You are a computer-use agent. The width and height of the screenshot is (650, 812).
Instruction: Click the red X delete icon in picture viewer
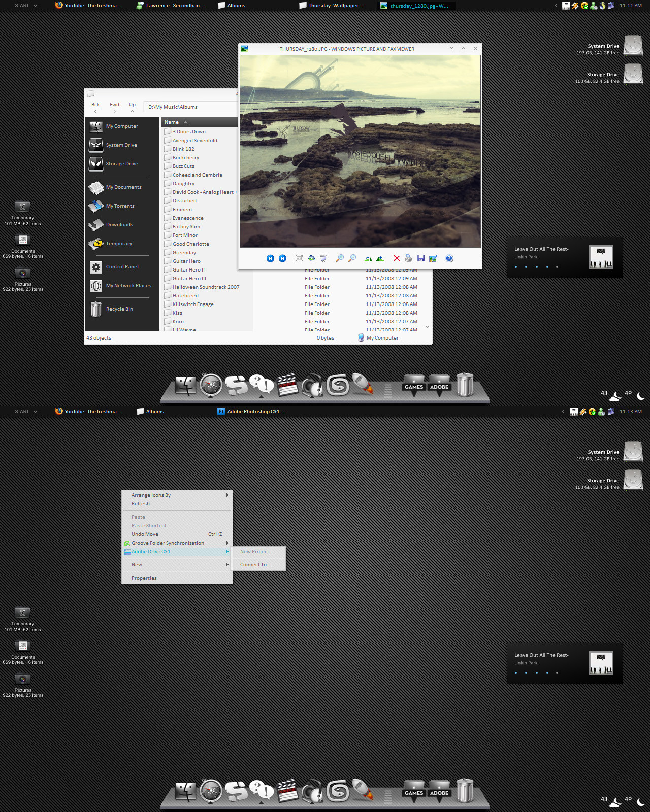tap(397, 258)
